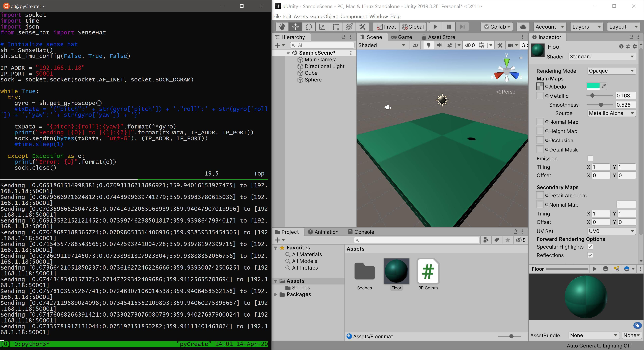644x350 pixels.
Task: Open the Shaded draw mode dropdown
Action: click(382, 45)
